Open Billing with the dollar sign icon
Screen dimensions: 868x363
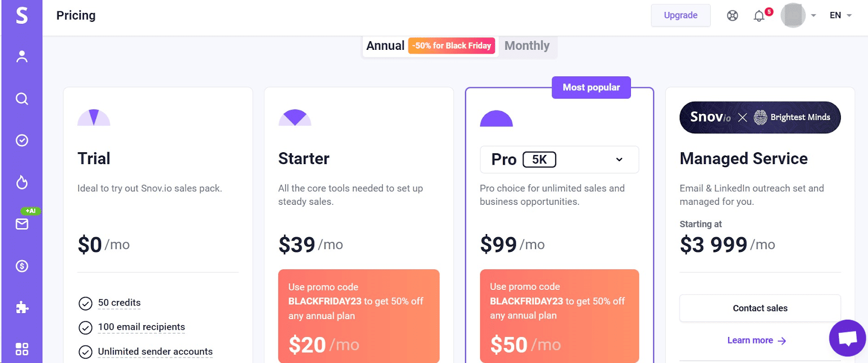pyautogui.click(x=22, y=266)
